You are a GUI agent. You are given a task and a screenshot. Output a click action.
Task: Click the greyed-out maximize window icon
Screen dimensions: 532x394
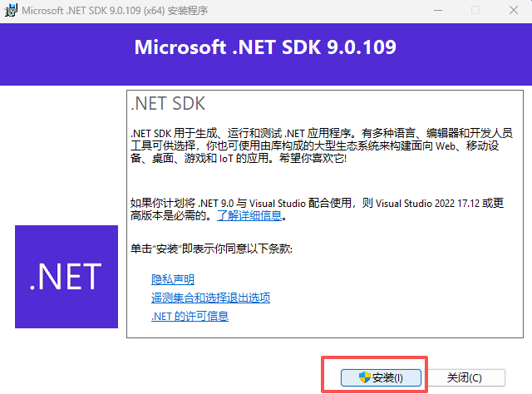[x=475, y=10]
